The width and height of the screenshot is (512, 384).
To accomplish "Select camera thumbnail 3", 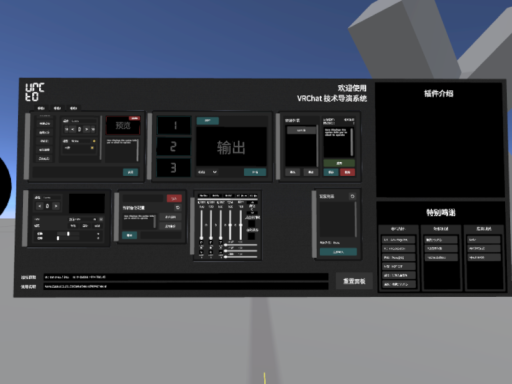I will click(x=173, y=168).
